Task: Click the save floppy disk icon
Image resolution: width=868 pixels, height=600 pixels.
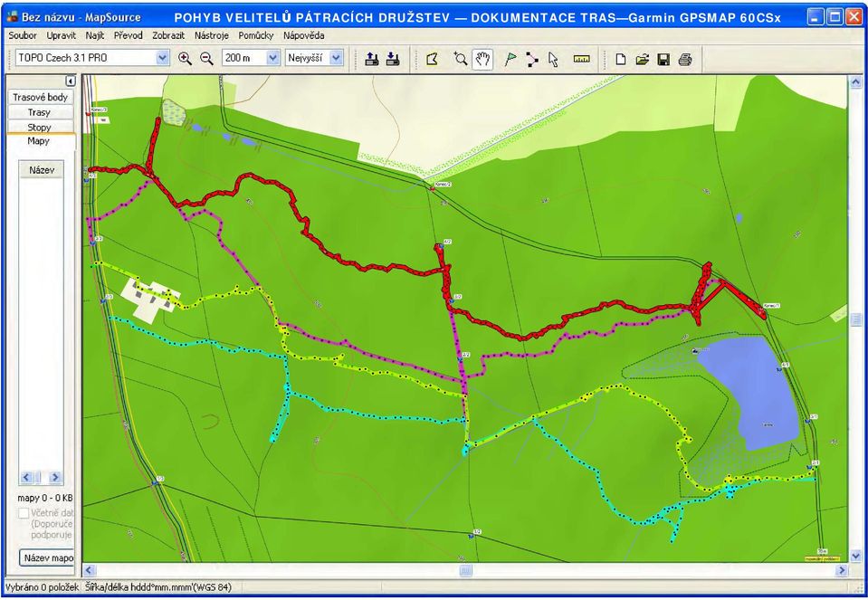Action: click(x=663, y=59)
